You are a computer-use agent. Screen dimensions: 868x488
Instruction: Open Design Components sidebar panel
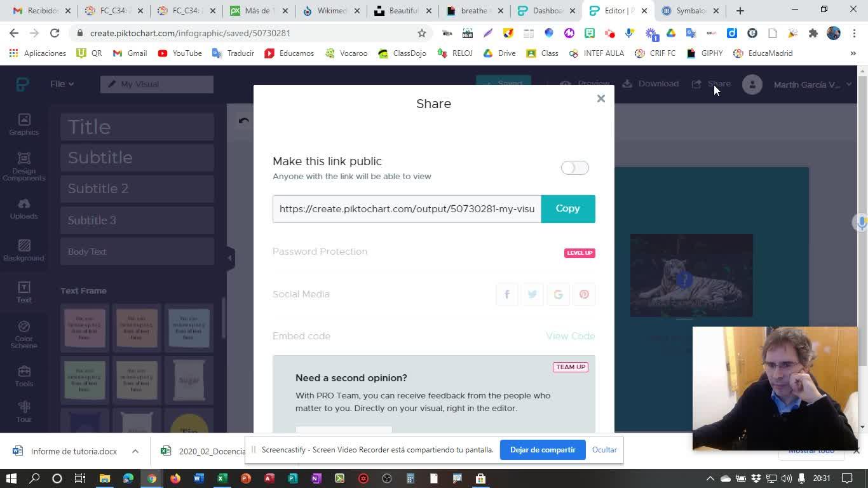[x=24, y=167]
